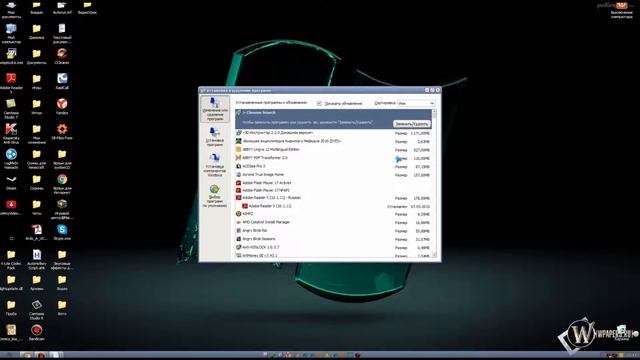Image resolution: width=640 pixels, height=360 pixels.
Task: Click the Start button on taskbar
Action: (x=9, y=355)
